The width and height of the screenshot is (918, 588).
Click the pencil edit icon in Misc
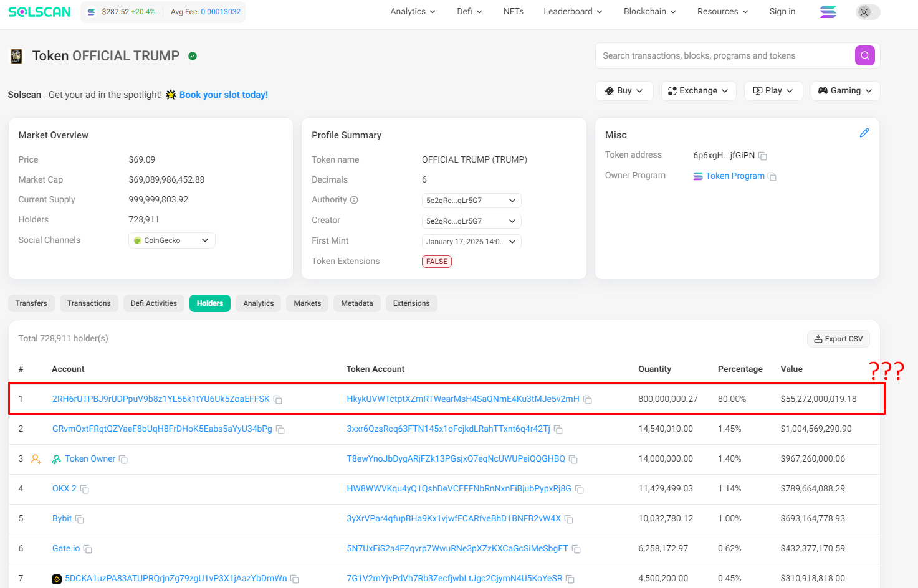click(x=864, y=133)
